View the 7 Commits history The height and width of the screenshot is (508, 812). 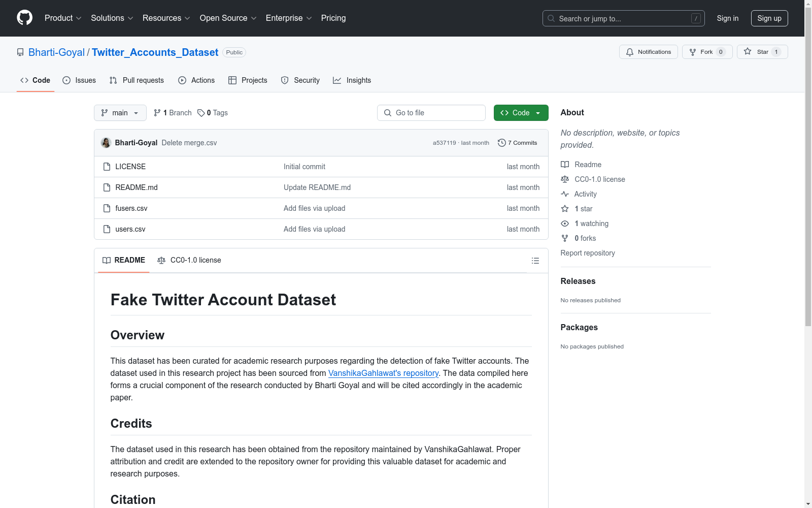pos(518,143)
